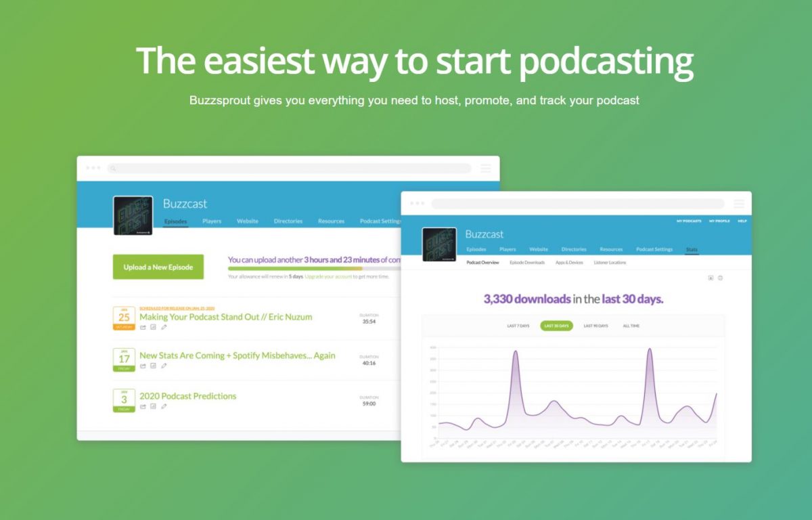Select the "Last 7 Days" stats filter
Screen dimensions: 812x520
tap(518, 326)
